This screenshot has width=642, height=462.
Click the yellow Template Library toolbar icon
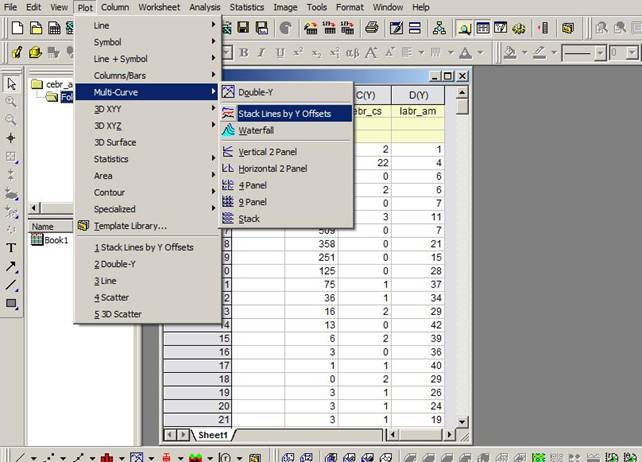point(568,28)
